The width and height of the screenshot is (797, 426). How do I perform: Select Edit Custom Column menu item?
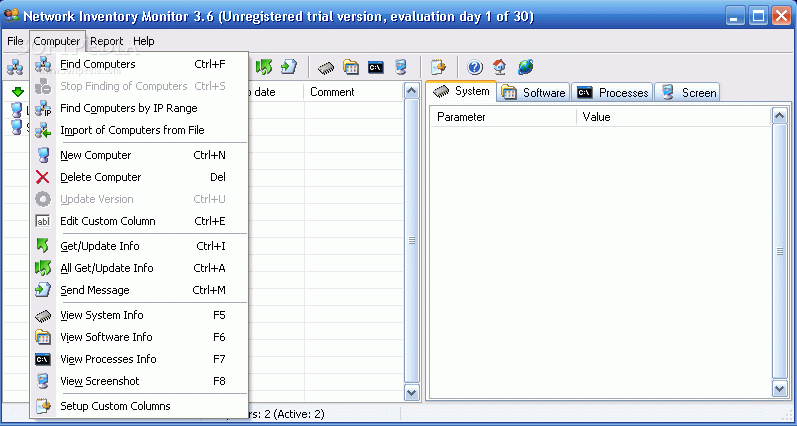(139, 221)
